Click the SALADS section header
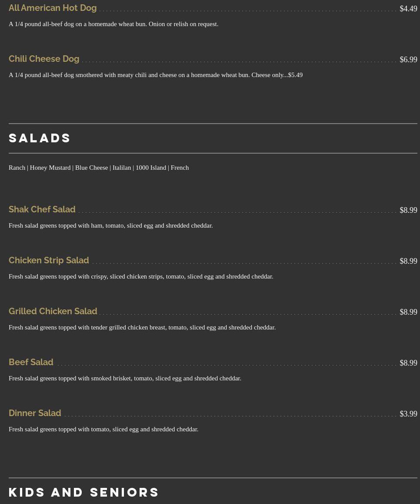 [x=40, y=138]
